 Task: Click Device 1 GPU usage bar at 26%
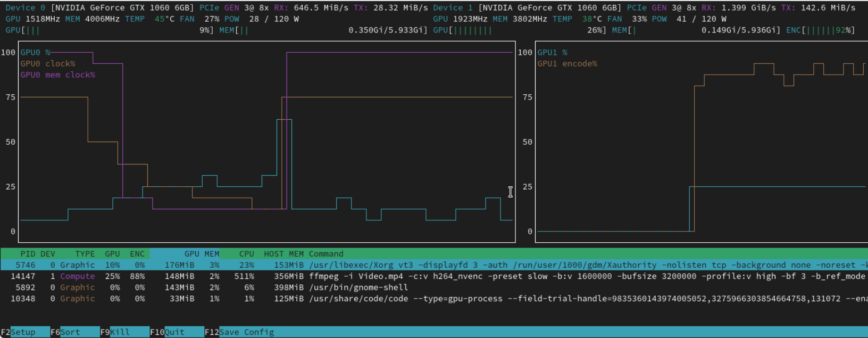tap(520, 30)
